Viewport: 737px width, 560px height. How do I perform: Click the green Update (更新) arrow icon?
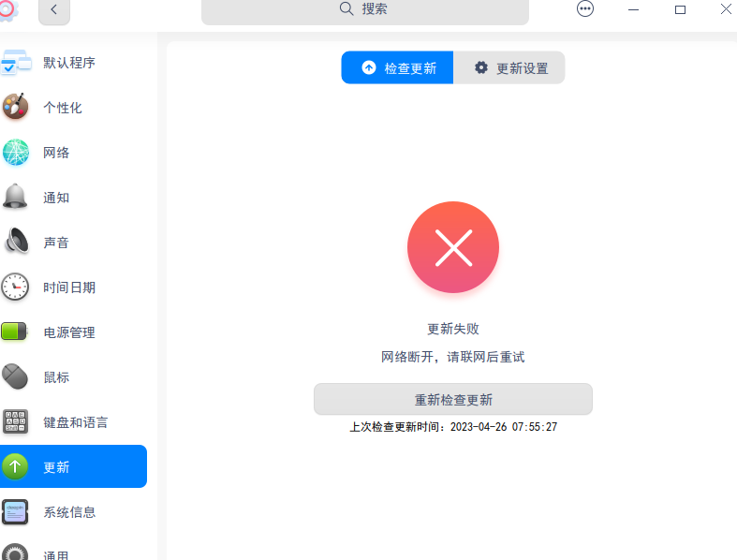point(15,466)
